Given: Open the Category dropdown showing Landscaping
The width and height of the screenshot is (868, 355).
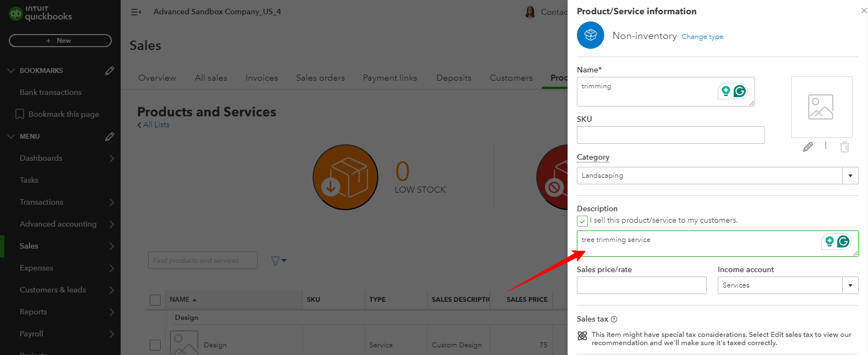Looking at the screenshot, I should coord(850,176).
